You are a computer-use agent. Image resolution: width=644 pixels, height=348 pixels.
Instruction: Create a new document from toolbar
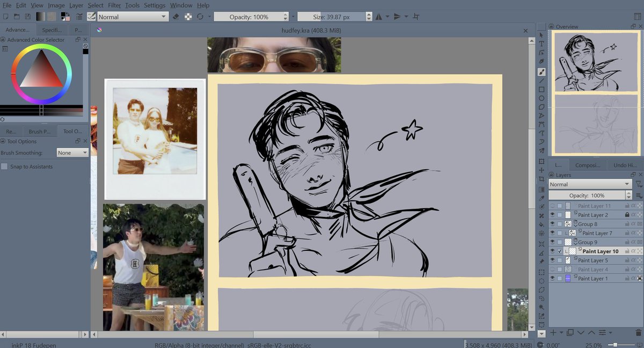5,17
